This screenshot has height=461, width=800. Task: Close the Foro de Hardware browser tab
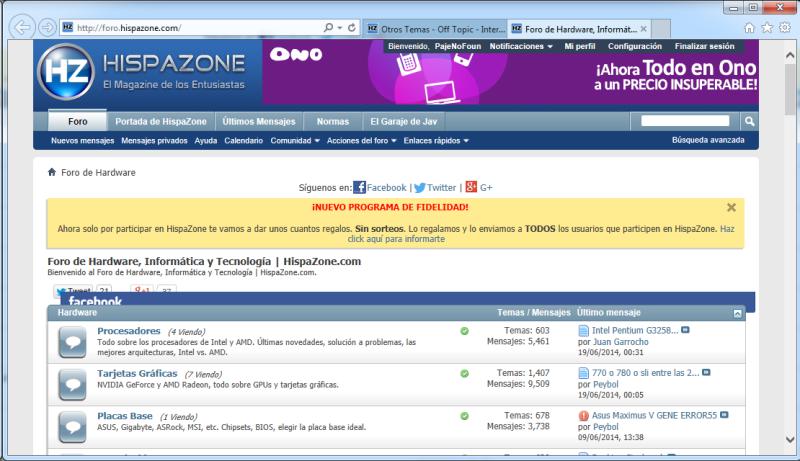click(643, 29)
